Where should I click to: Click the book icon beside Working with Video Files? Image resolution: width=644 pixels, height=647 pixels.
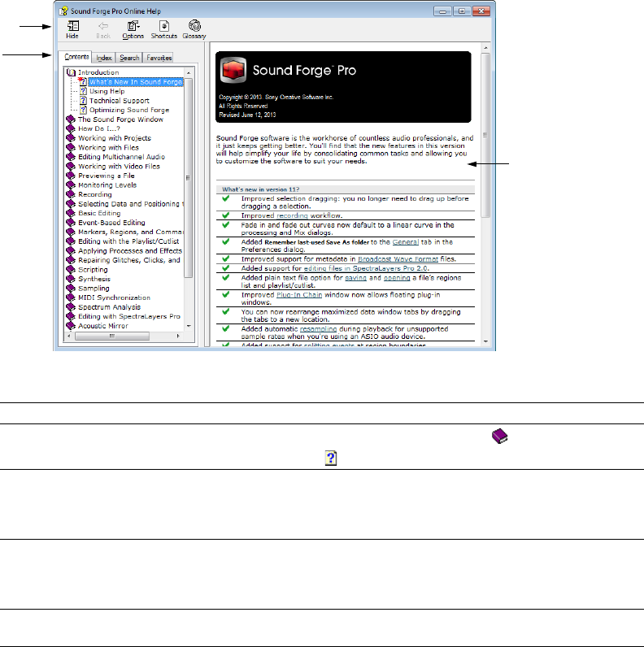pos(71,167)
